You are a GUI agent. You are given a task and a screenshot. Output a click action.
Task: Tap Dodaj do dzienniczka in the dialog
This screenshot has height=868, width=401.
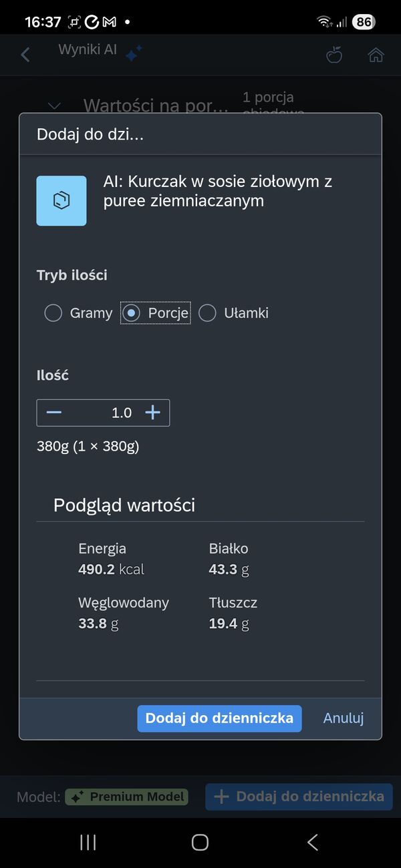tap(219, 718)
